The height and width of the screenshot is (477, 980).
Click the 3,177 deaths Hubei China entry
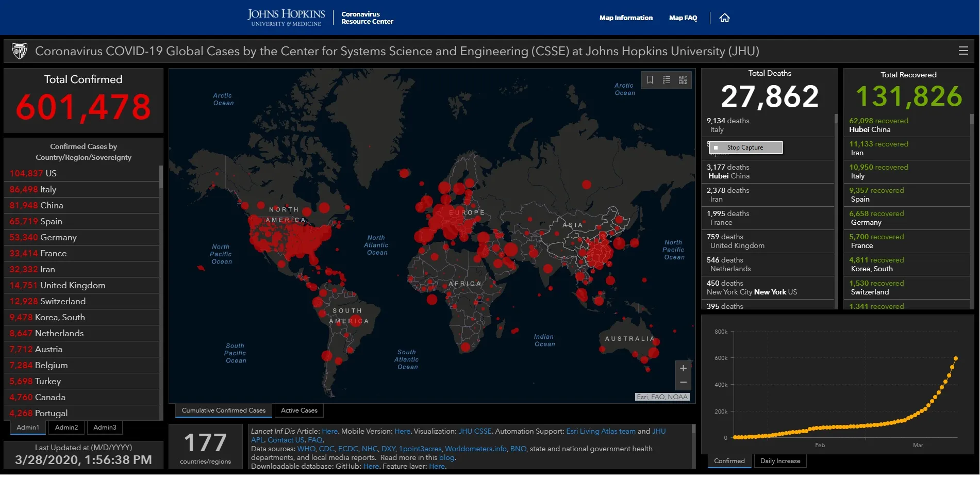tap(768, 172)
